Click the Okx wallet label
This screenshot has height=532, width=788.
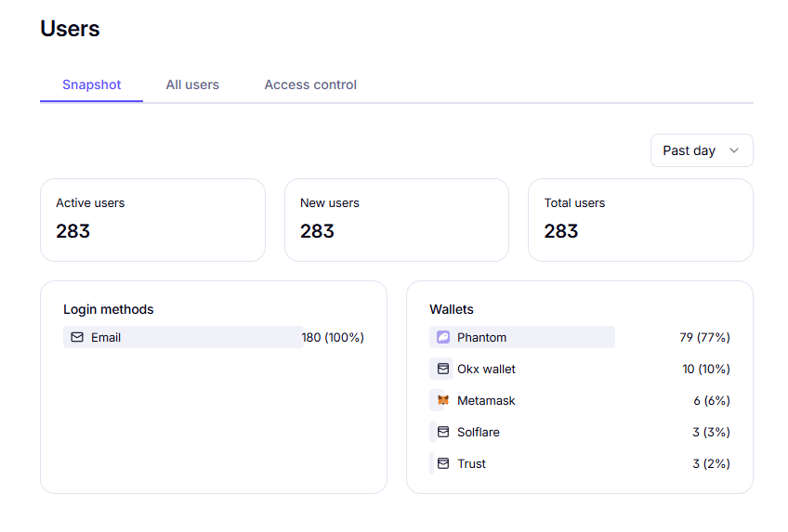point(486,369)
